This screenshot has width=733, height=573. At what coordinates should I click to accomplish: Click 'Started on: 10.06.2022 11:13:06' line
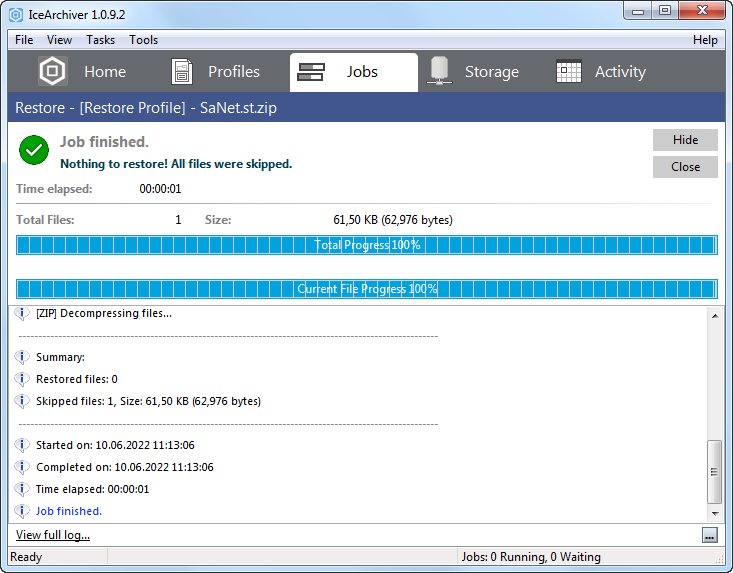[x=115, y=445]
